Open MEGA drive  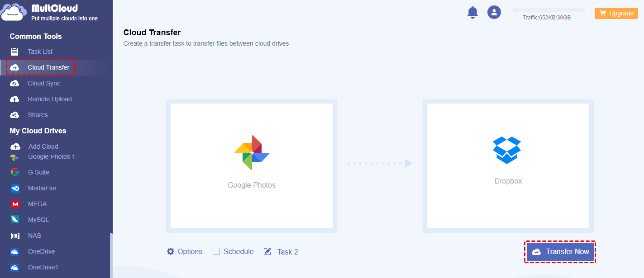coord(38,204)
